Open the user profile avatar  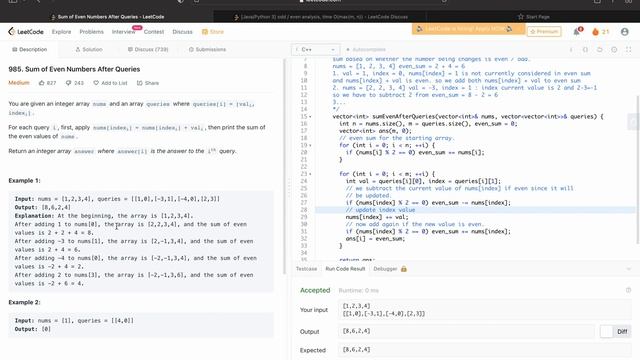click(x=624, y=31)
